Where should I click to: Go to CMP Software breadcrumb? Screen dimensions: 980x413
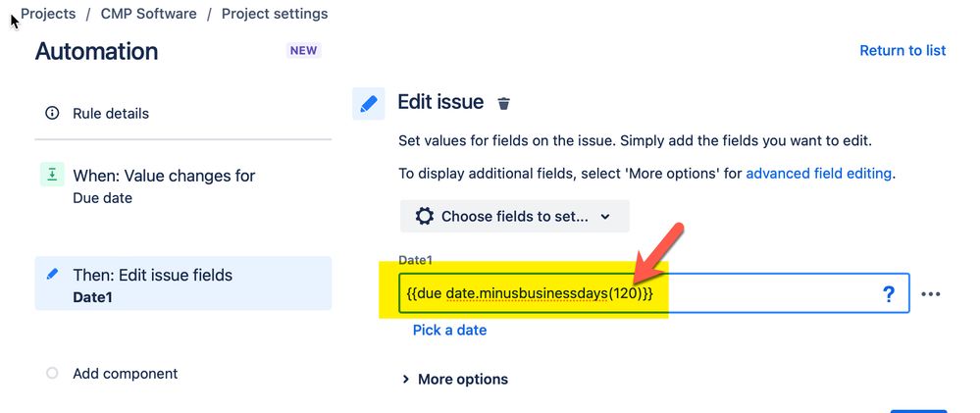(x=149, y=13)
